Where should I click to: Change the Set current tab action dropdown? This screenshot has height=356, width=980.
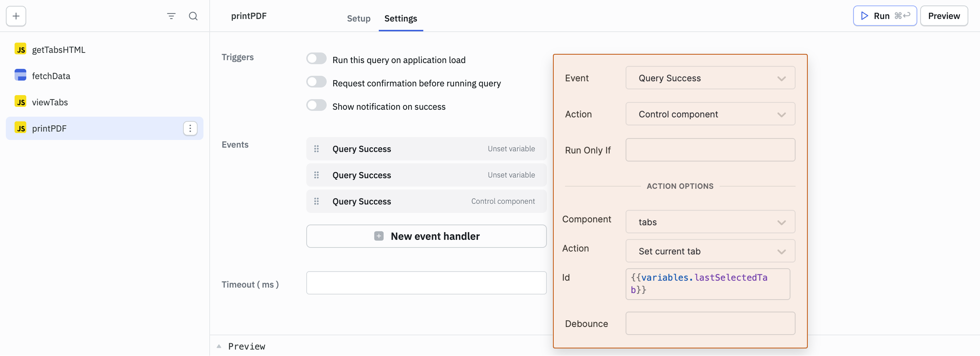click(710, 251)
